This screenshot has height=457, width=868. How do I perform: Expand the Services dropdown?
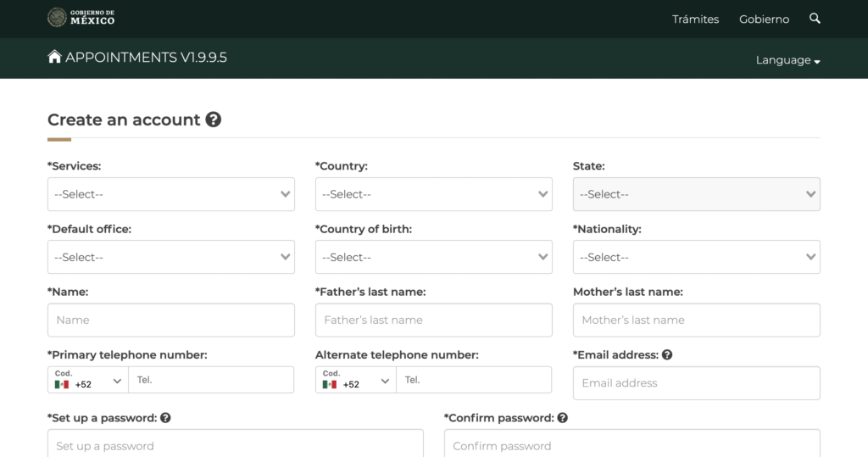(x=171, y=194)
